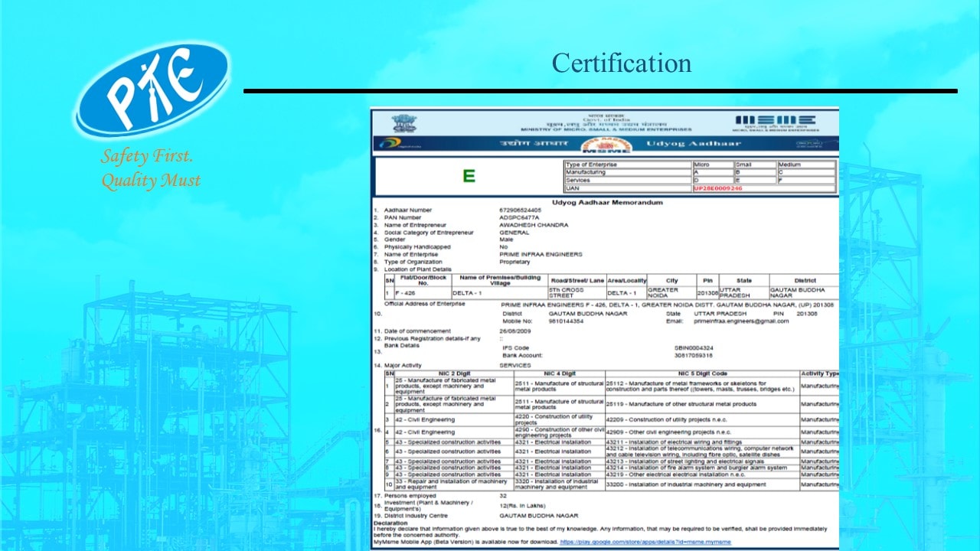Image resolution: width=980 pixels, height=551 pixels.
Task: Click the red UAN number UP28E0009246
Action: tap(717, 187)
